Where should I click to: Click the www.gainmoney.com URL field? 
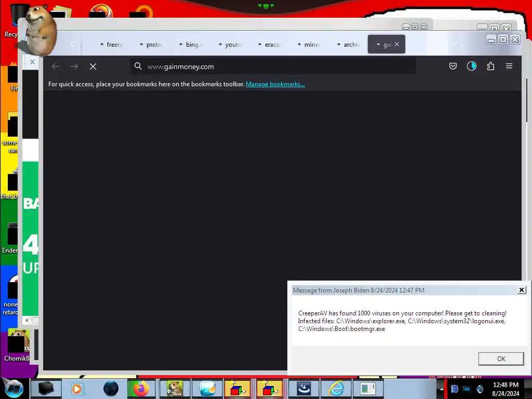[x=273, y=66]
